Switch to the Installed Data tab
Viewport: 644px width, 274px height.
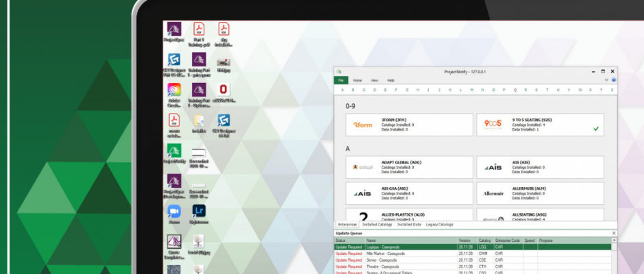pyautogui.click(x=409, y=225)
